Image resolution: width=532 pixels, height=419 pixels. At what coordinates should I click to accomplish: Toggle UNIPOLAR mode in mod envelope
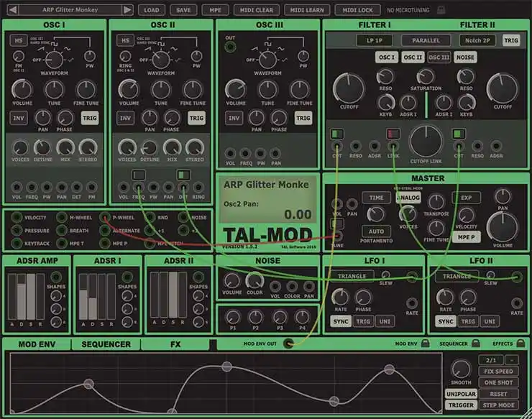461,394
